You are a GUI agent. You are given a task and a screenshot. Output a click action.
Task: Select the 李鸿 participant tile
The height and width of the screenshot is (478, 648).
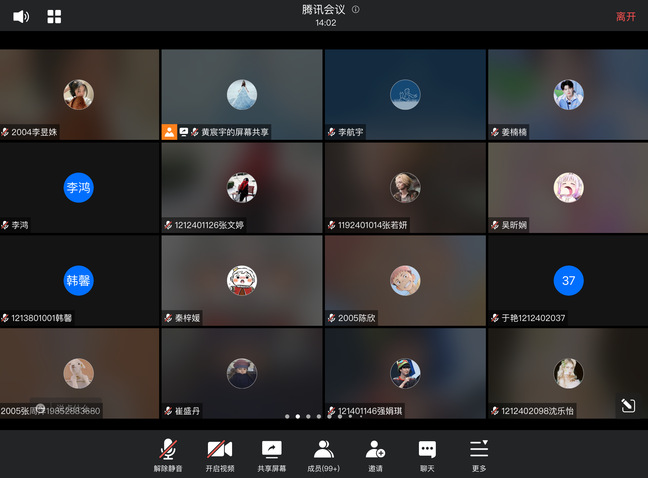[79, 187]
